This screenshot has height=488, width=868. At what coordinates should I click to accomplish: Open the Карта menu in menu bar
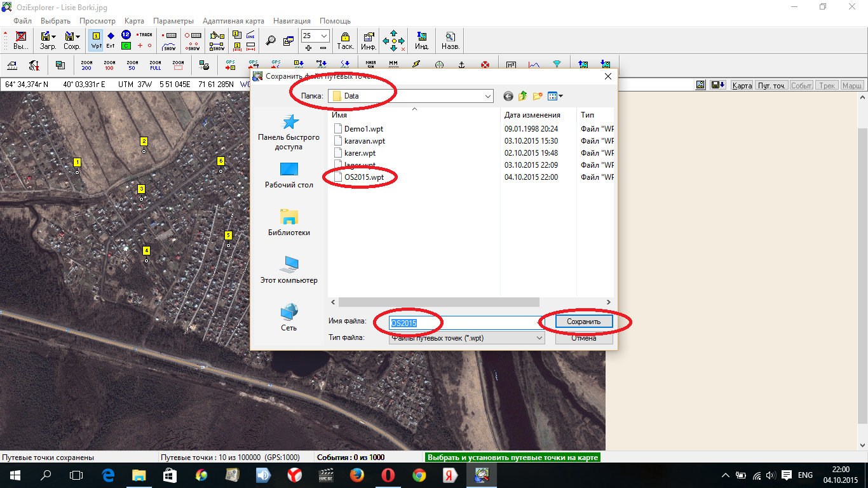(134, 21)
